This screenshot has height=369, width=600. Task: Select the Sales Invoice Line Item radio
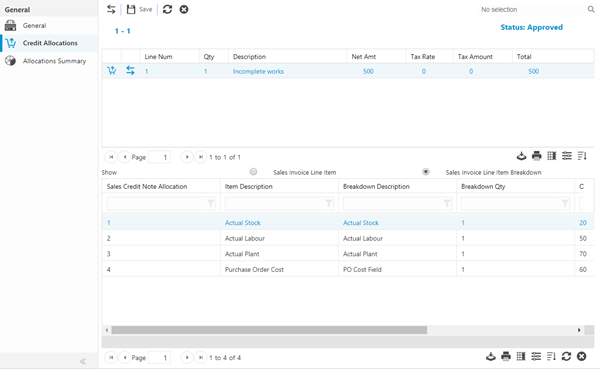(x=253, y=171)
